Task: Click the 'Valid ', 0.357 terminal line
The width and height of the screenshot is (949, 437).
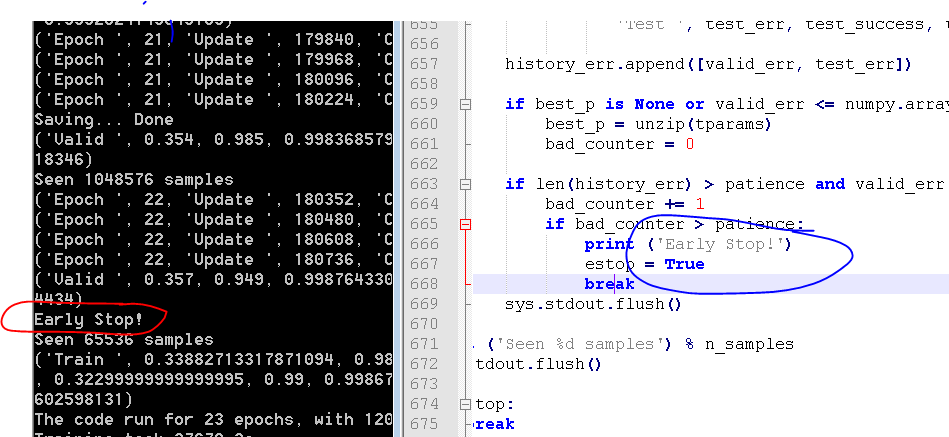Action: click(x=213, y=279)
